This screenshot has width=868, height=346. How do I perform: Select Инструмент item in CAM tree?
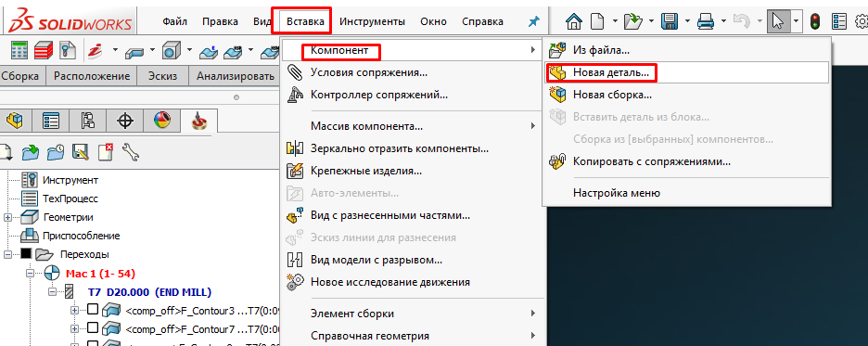tap(70, 180)
